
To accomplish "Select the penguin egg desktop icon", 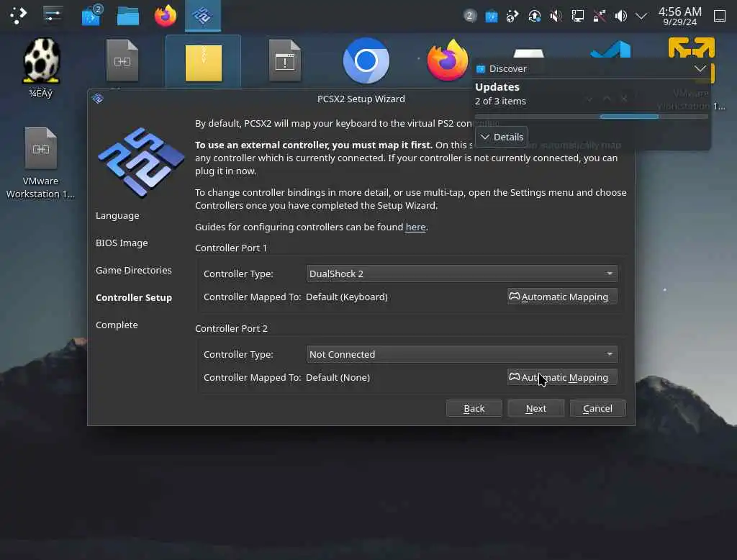I will coord(41,61).
